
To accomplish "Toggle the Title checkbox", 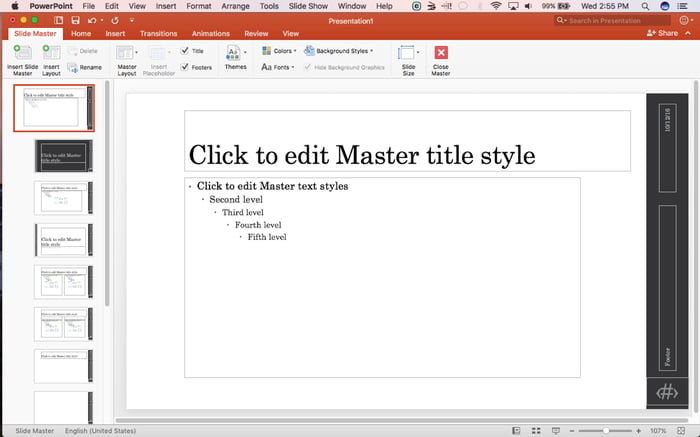I will click(x=185, y=50).
